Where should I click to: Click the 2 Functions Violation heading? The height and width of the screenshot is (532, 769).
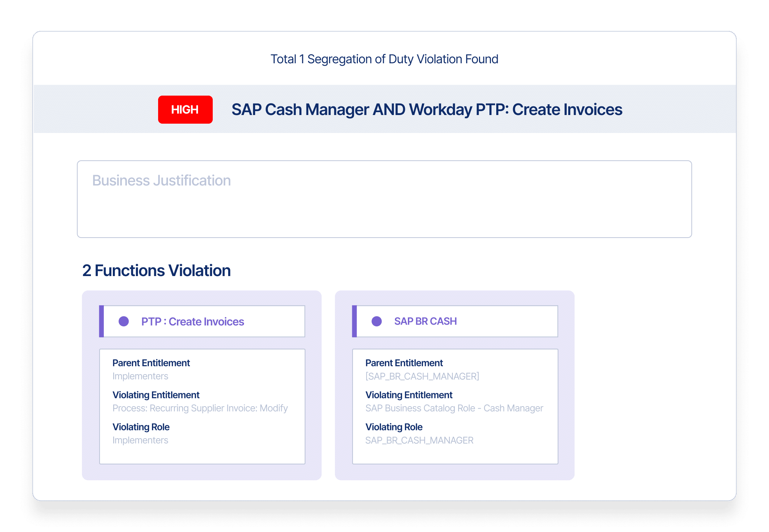coord(156,271)
